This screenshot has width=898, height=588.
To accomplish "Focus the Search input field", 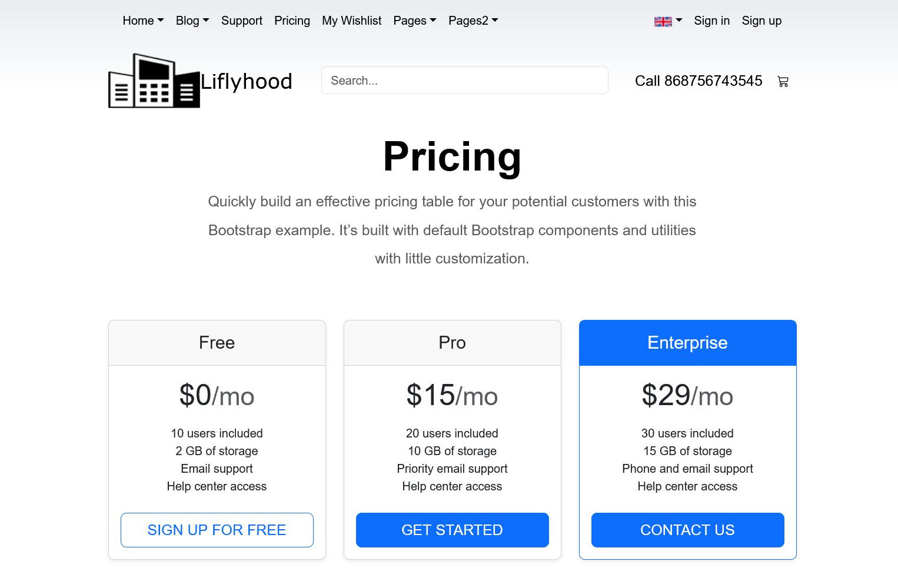I will (464, 81).
